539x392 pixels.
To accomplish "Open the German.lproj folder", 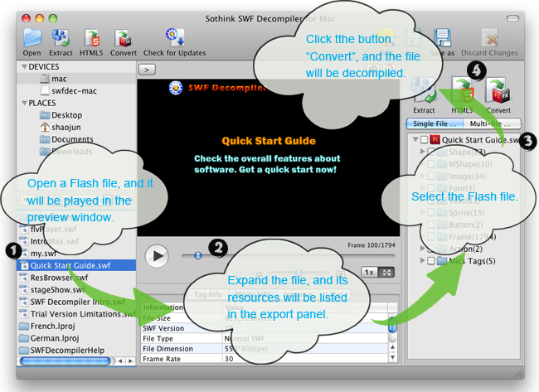I will click(x=76, y=338).
